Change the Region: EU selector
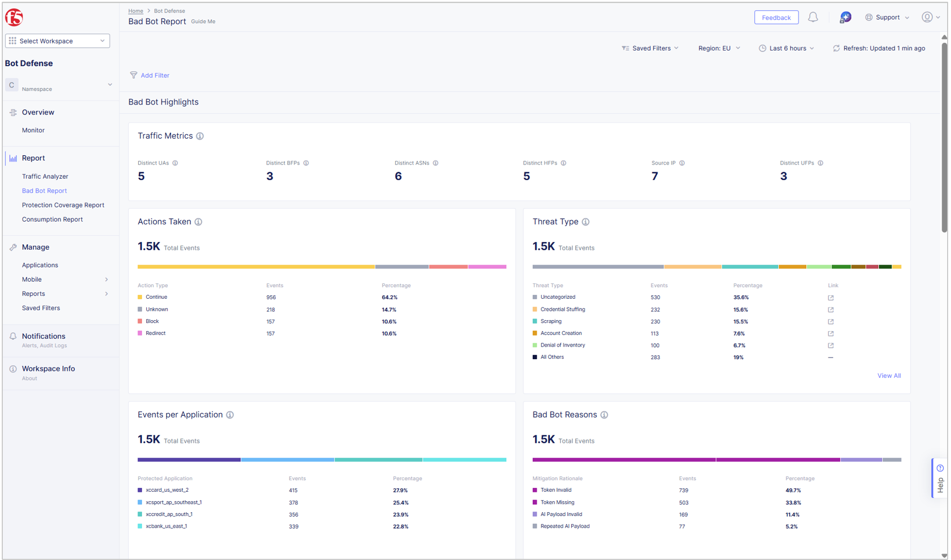This screenshot has width=951, height=560. (x=719, y=48)
